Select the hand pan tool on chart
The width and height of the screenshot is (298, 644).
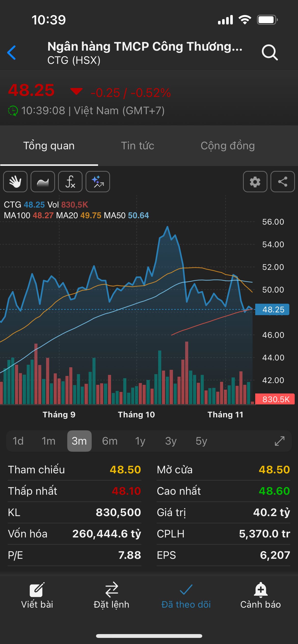(15, 182)
